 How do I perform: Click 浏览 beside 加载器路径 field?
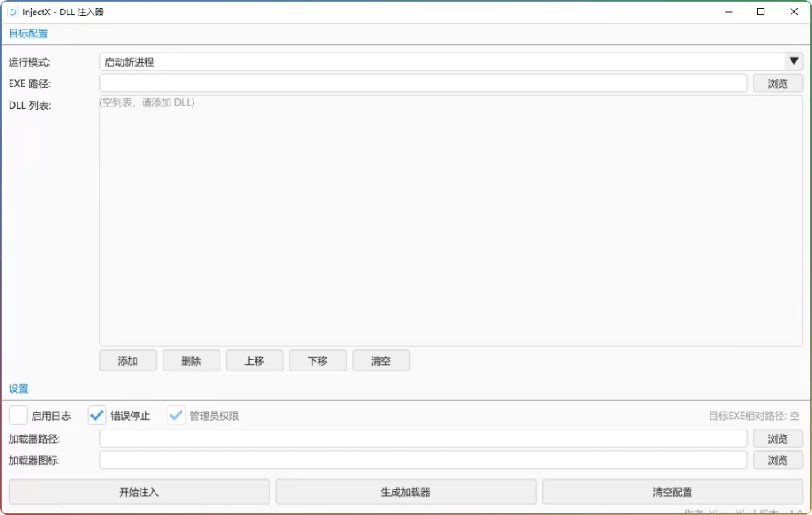[x=778, y=438]
